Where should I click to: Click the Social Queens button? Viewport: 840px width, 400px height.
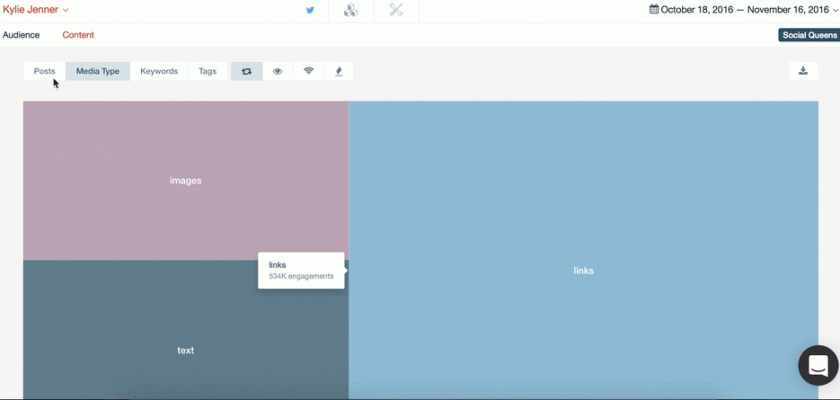tap(808, 35)
